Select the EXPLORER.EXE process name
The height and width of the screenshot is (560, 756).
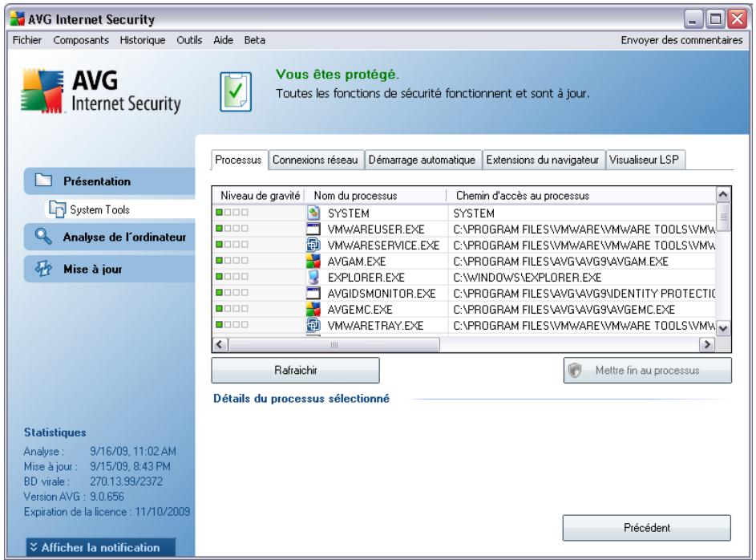366,278
